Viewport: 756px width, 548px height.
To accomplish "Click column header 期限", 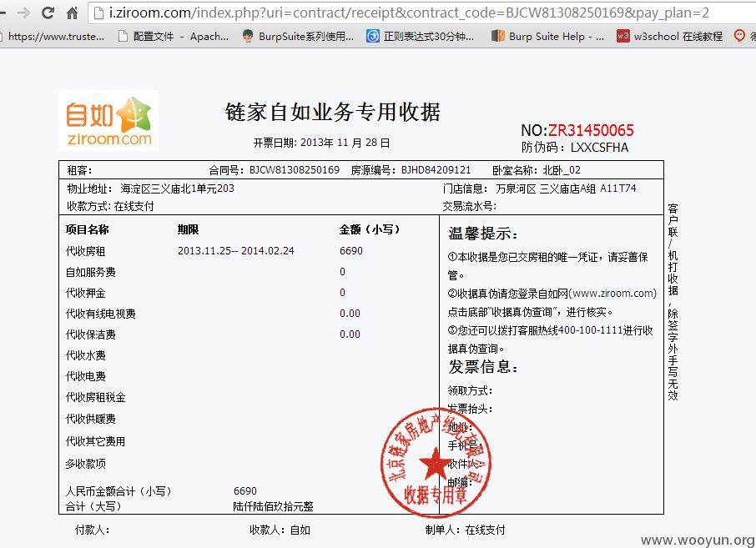I will [188, 229].
